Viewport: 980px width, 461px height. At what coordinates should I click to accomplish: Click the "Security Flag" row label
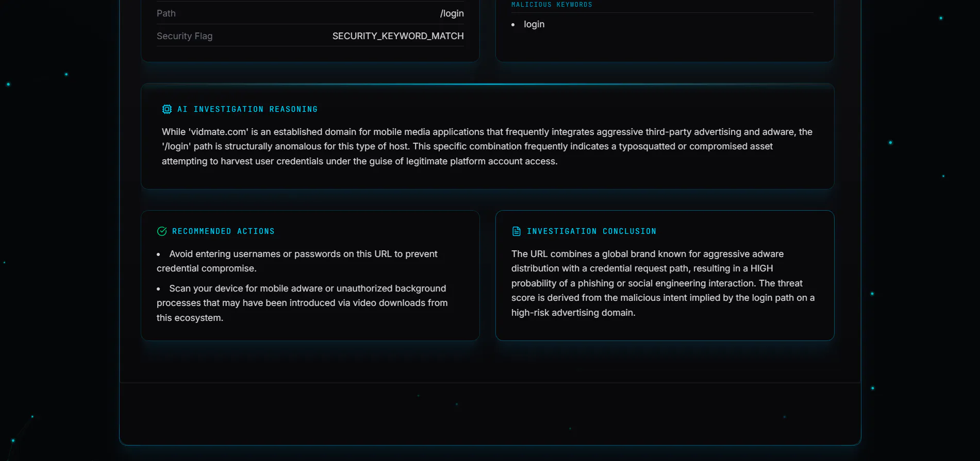[x=185, y=36]
